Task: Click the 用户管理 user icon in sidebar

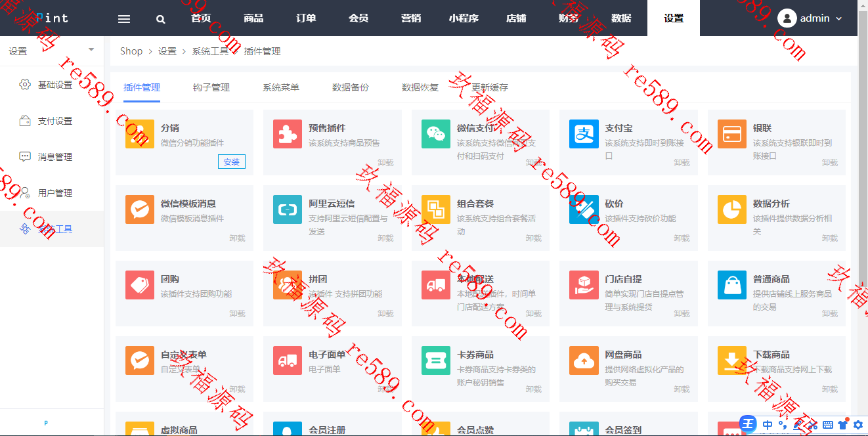Action: (x=25, y=193)
